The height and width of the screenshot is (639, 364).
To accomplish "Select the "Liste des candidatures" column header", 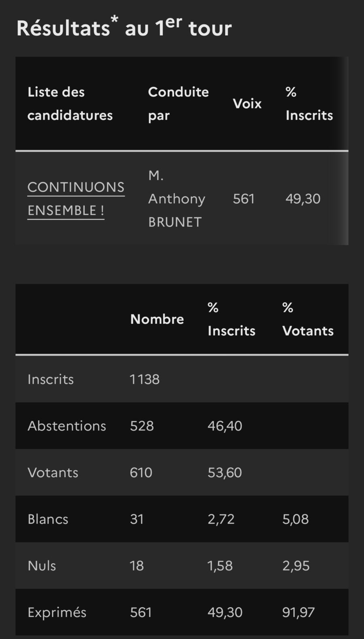I will (70, 104).
